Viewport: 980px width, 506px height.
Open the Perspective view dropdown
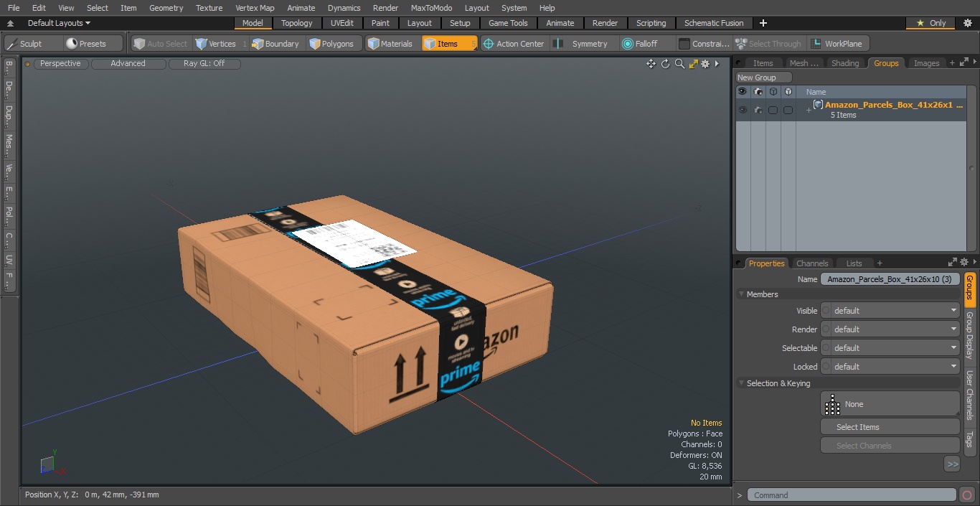point(61,64)
